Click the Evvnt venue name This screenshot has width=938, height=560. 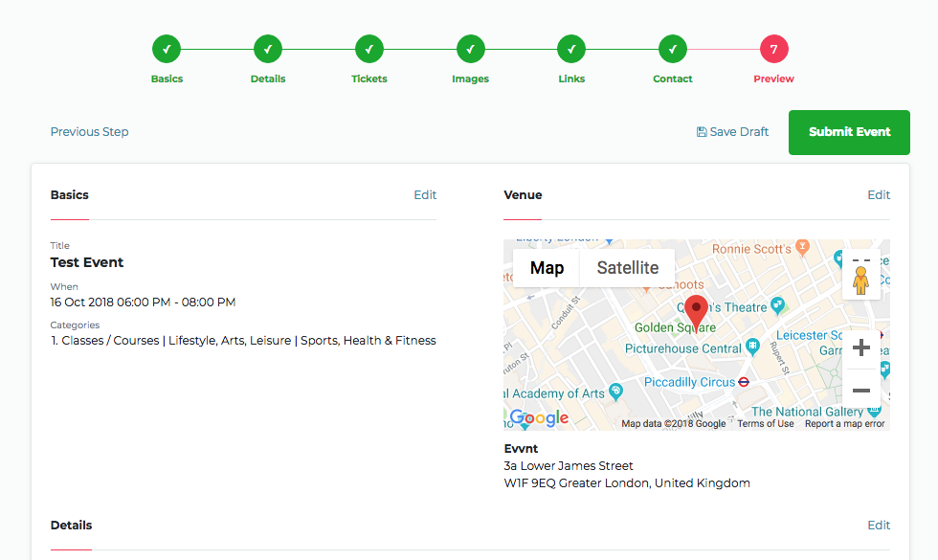point(521,449)
